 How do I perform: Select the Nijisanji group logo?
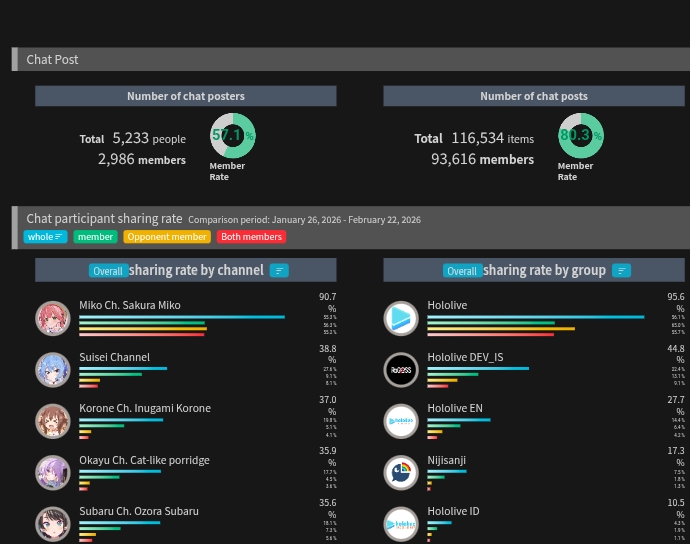[401, 473]
